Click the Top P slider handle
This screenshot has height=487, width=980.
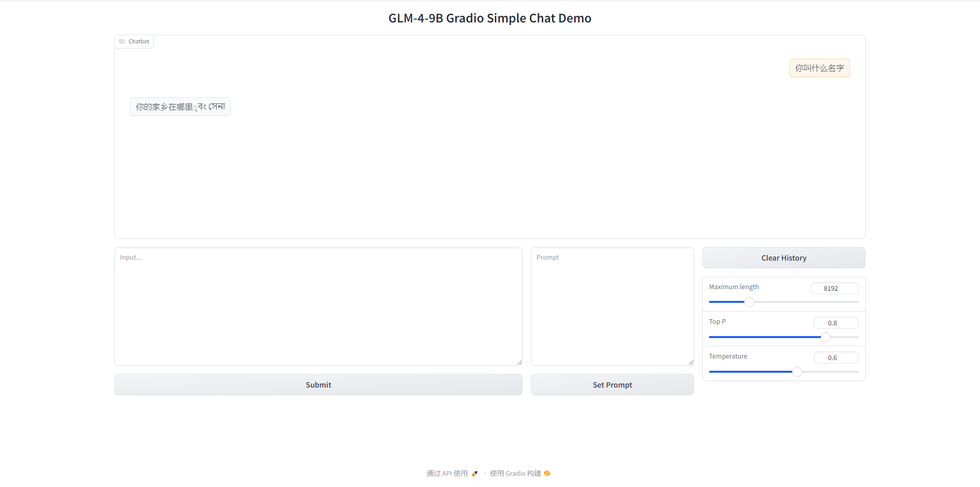(x=826, y=337)
